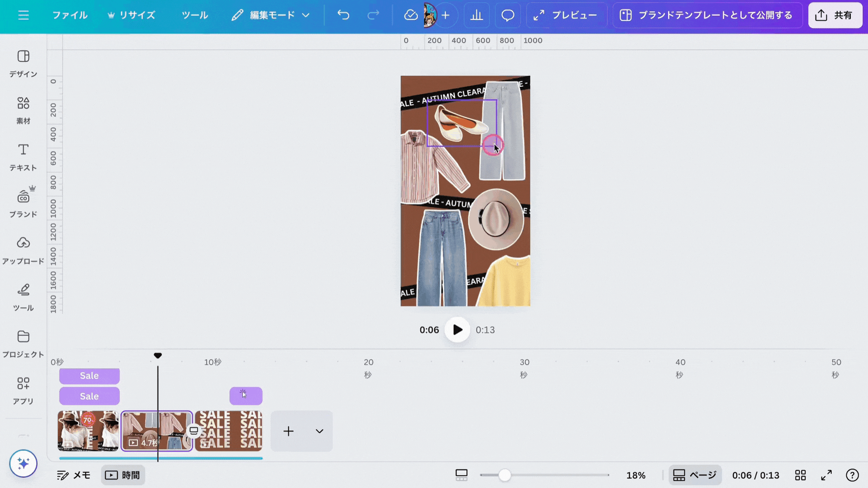Open the アップロード (Uploads) panel
The image size is (868, 488).
click(23, 250)
